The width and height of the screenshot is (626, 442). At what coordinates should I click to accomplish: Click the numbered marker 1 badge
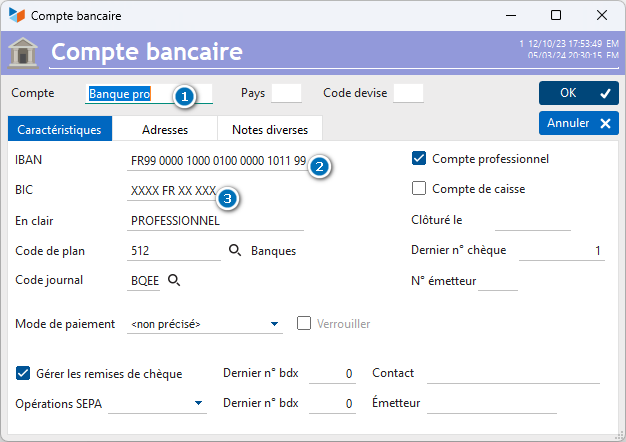[184, 97]
